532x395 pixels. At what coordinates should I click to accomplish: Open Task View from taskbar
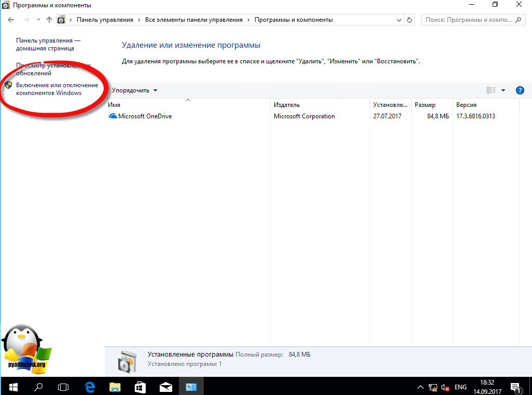(x=63, y=387)
